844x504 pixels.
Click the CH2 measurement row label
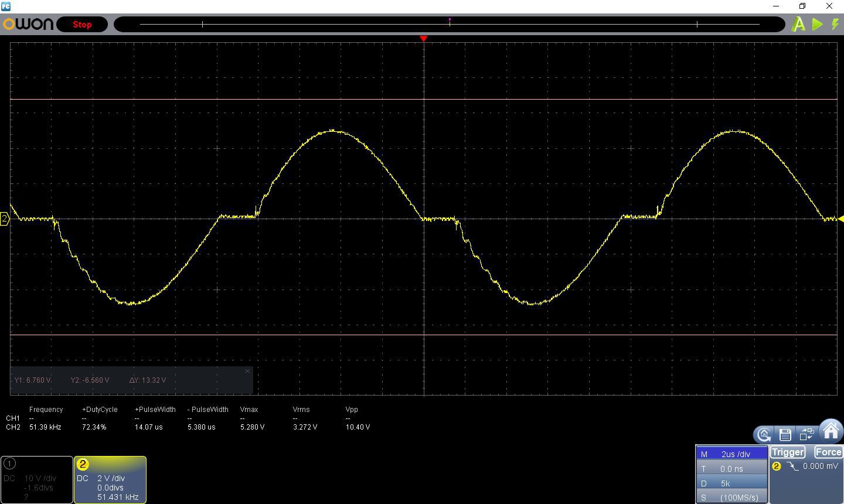click(12, 427)
